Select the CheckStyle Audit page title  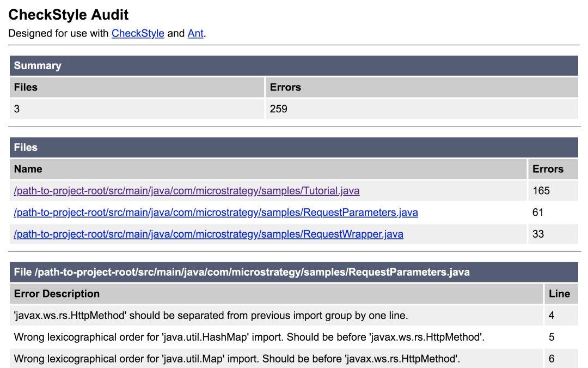68,15
